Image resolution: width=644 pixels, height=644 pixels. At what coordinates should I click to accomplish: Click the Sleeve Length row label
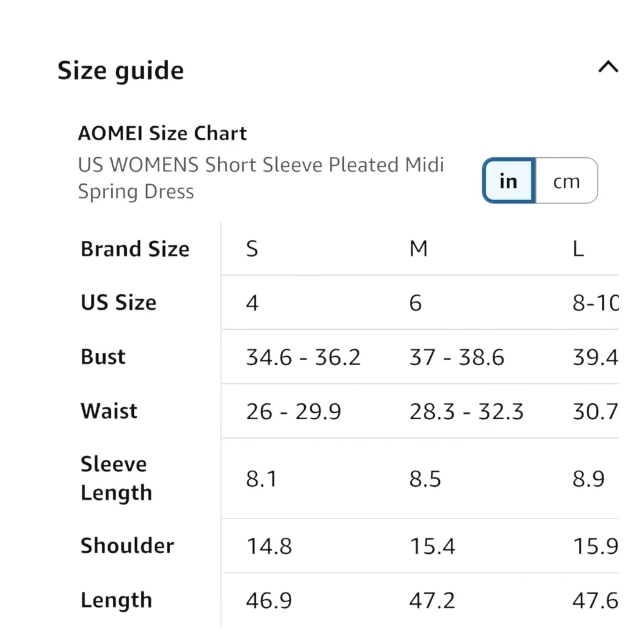[x=116, y=478]
